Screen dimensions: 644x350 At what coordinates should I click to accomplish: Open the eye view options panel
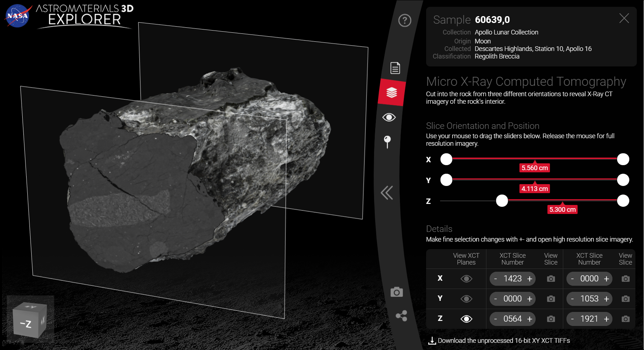[389, 117]
